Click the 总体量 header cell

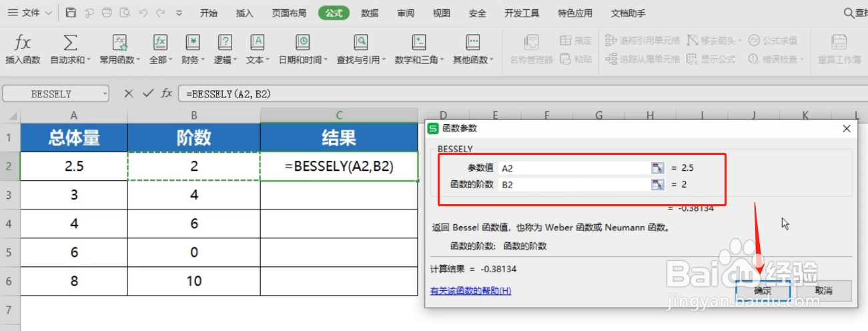(73, 137)
